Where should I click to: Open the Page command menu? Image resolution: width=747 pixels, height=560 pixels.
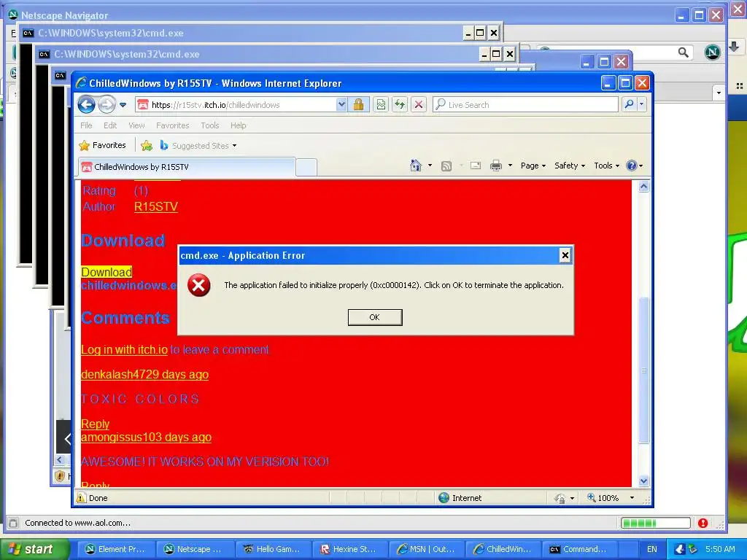coord(533,166)
